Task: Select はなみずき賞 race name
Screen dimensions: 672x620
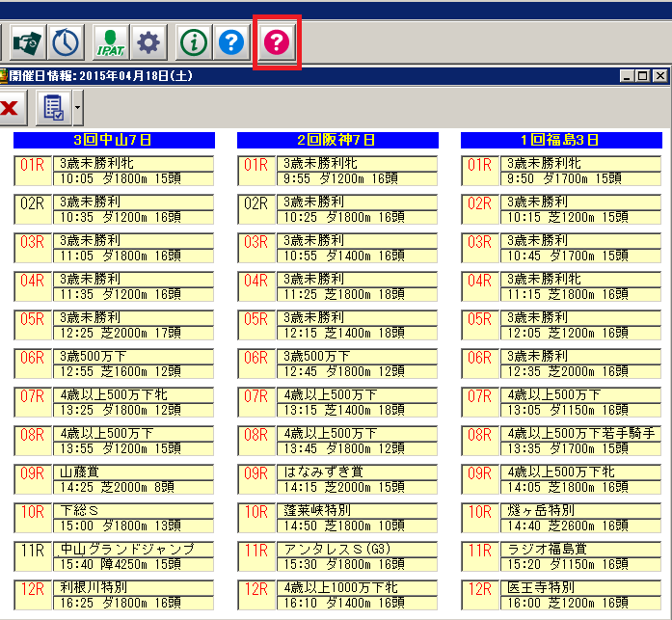Action: point(357,472)
